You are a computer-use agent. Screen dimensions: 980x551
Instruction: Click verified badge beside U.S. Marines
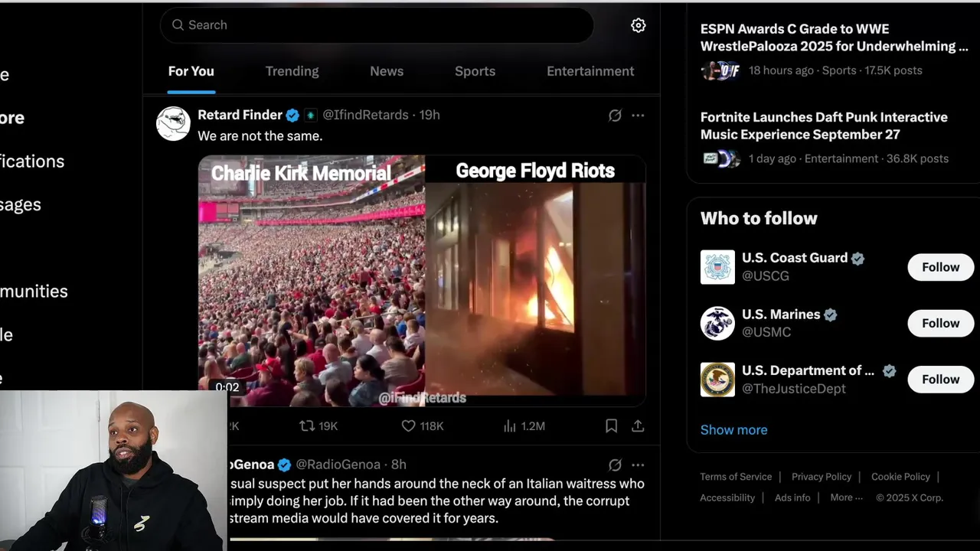(x=830, y=315)
